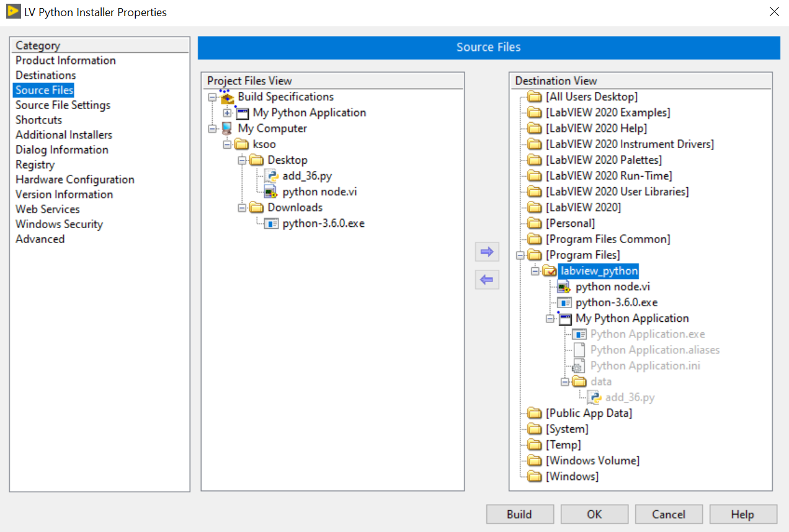
Task: Select the [LabVIEW 2020 Run-Time] text
Action: point(608,176)
